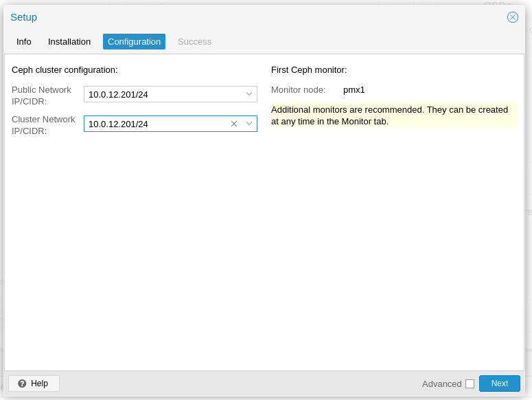Viewport: 532px width, 400px height.
Task: Click the First Ceph monitor heading
Action: (x=309, y=69)
